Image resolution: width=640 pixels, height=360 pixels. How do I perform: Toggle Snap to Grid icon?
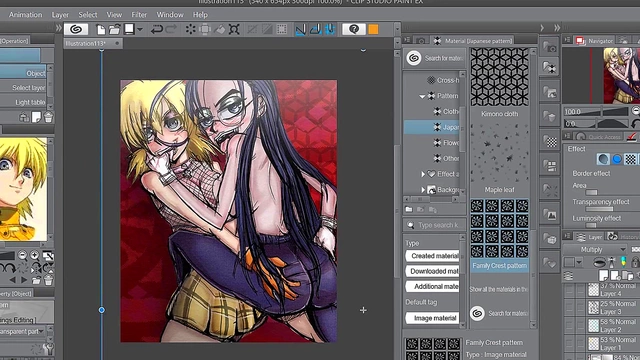[x=330, y=29]
